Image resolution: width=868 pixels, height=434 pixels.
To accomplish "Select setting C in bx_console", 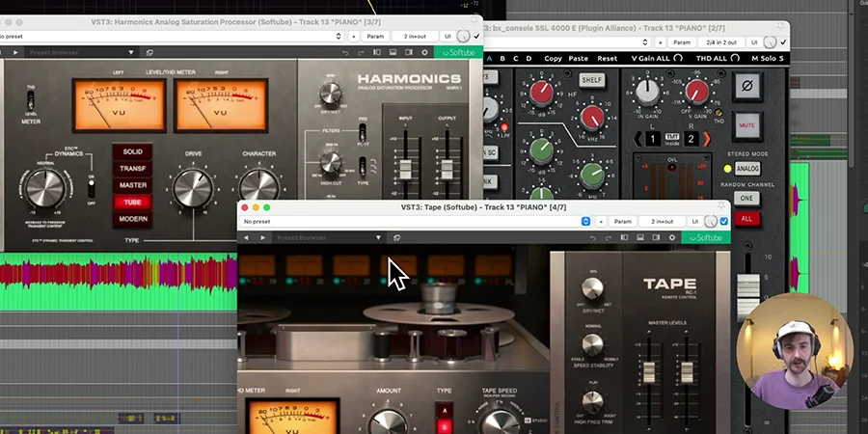I will (515, 58).
